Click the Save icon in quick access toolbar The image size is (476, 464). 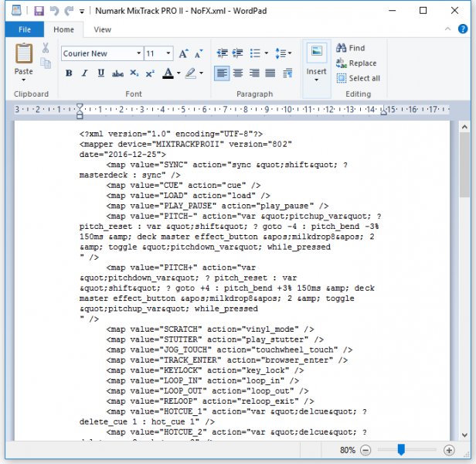39,11
